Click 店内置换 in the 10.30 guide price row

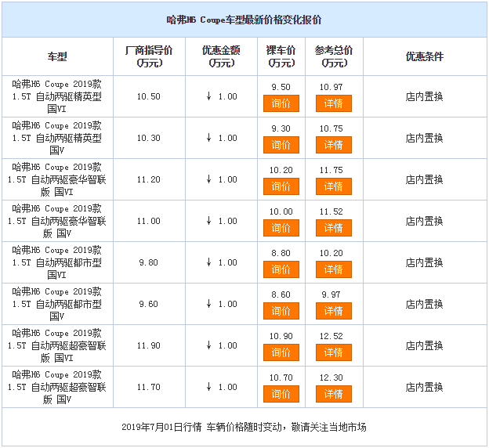425,138
